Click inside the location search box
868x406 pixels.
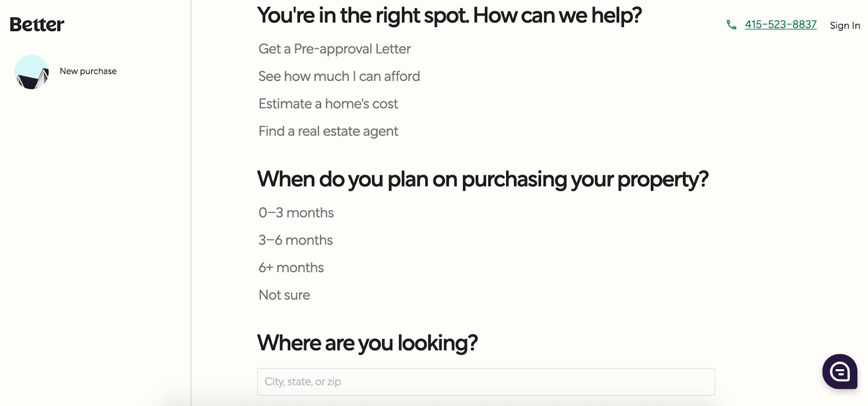(x=486, y=382)
